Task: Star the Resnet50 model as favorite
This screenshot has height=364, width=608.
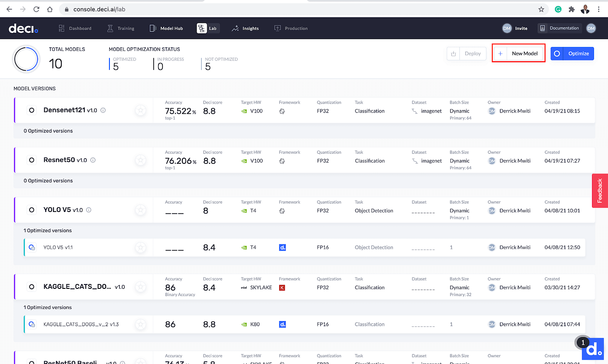Action: coord(140,160)
